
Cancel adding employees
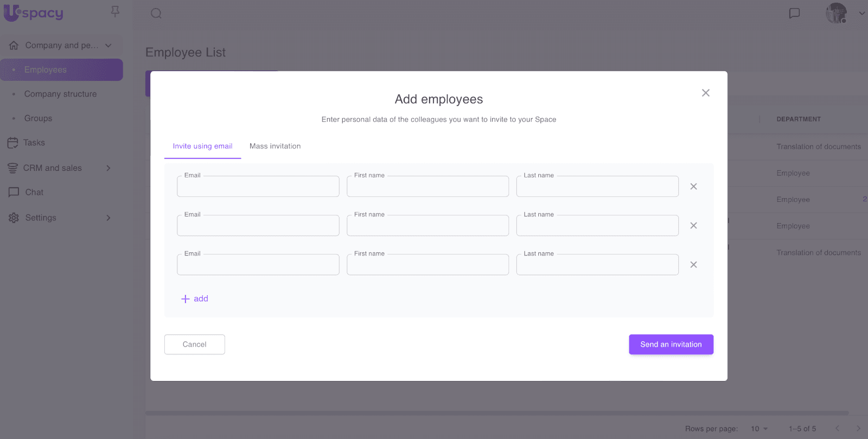tap(195, 345)
